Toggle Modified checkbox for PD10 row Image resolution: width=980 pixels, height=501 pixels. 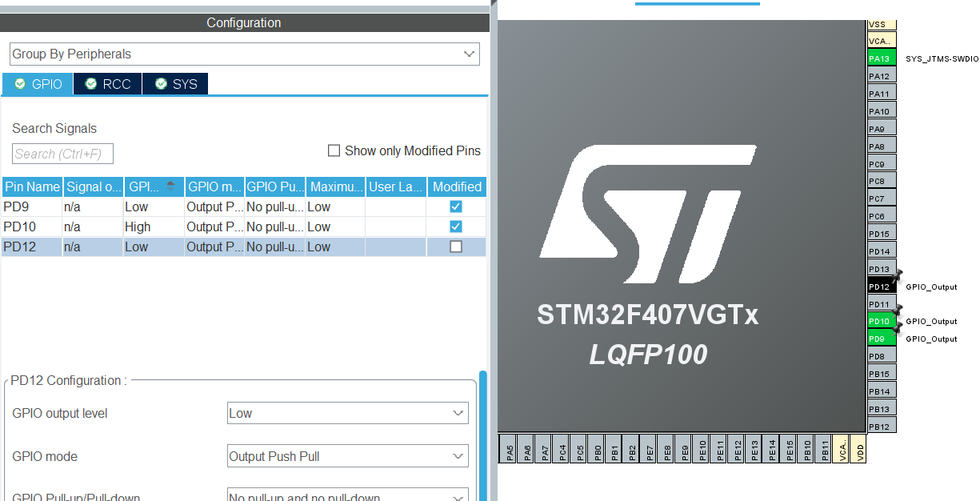pos(456,226)
